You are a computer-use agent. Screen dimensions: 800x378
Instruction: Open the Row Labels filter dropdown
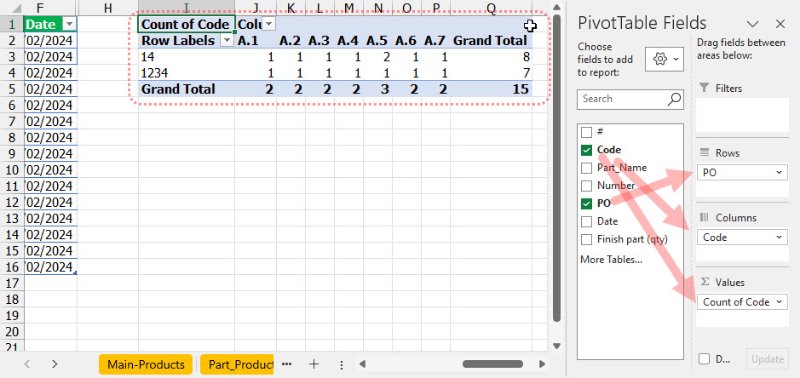pyautogui.click(x=227, y=41)
